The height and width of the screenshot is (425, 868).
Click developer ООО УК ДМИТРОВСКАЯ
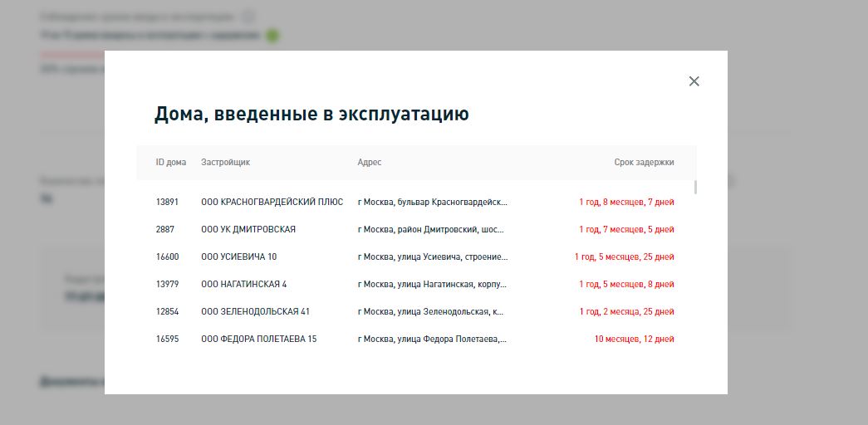(248, 230)
